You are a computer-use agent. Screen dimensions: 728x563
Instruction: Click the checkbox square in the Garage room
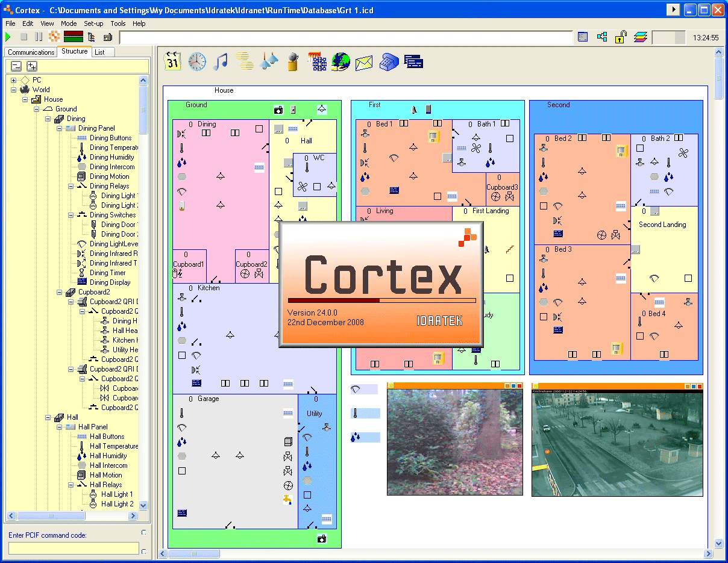click(182, 471)
